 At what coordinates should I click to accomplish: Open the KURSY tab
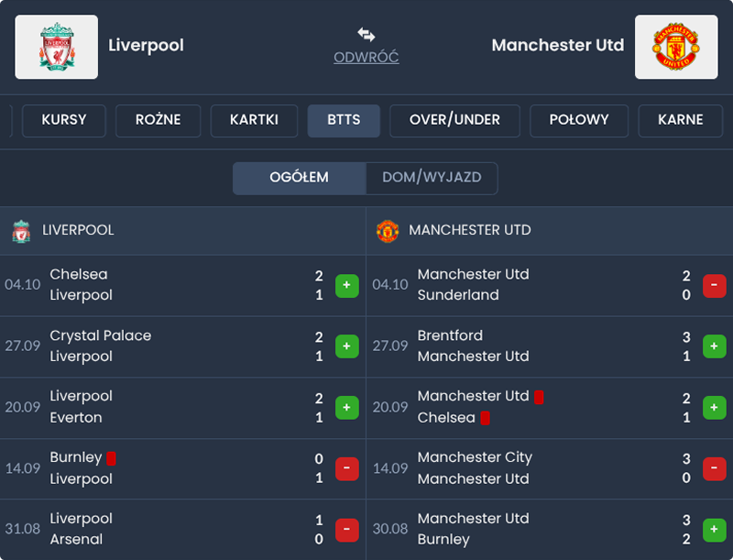[64, 120]
